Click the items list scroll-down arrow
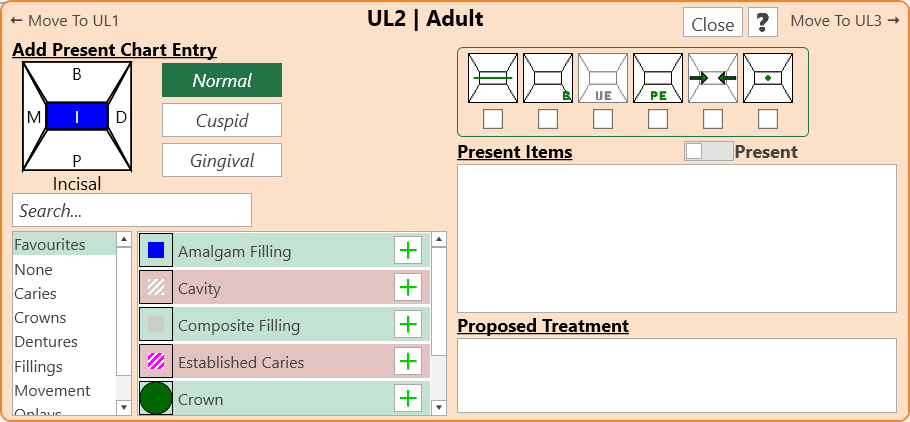Screen dimensions: 910x422 click(x=439, y=407)
